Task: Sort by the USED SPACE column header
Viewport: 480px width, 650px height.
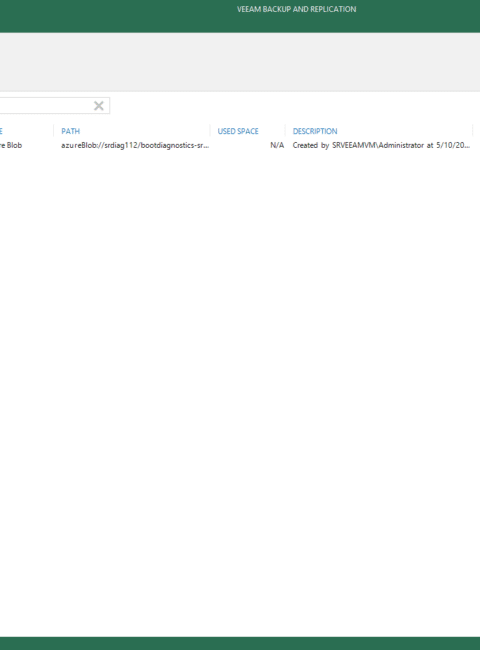Action: 238,131
